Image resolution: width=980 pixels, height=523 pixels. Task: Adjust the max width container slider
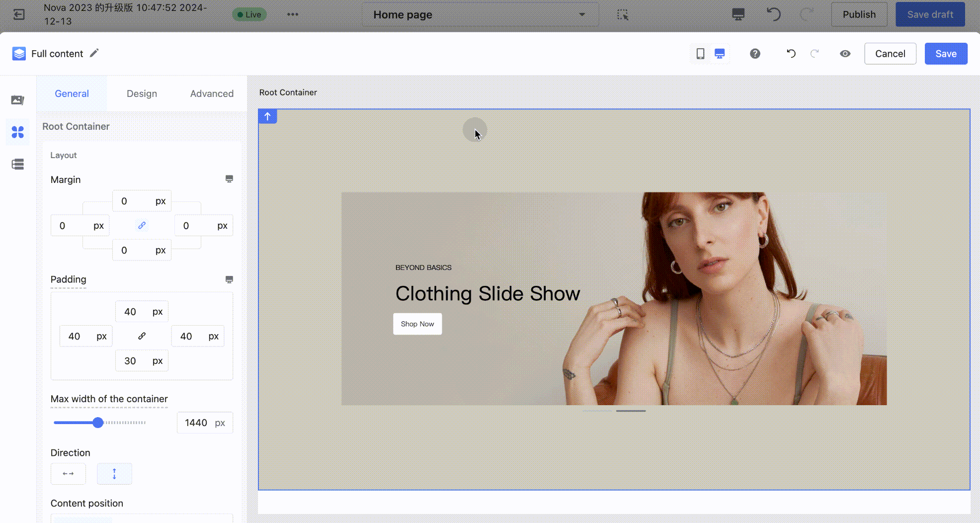98,423
